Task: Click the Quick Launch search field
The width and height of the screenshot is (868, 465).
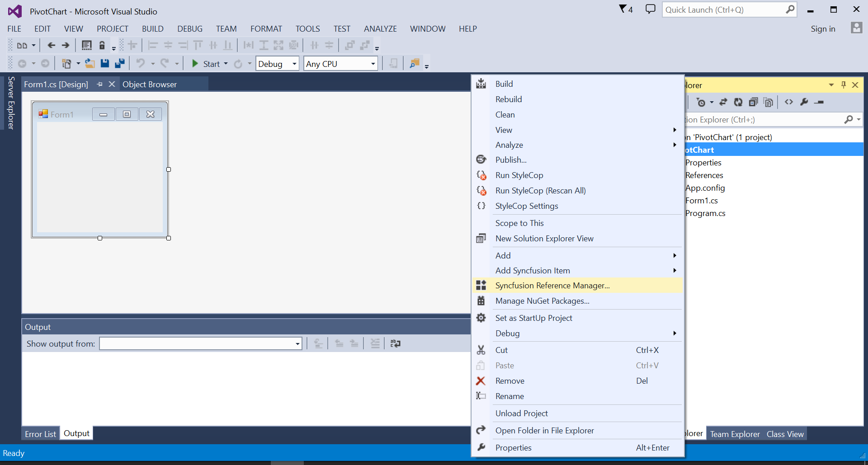Action: click(729, 9)
